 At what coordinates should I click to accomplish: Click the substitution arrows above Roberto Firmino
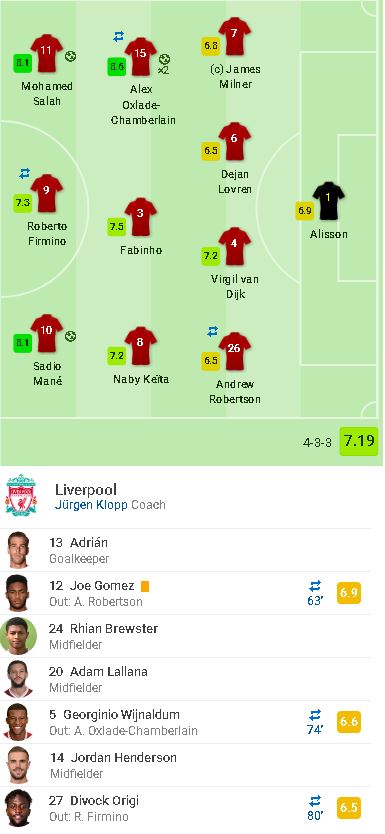pos(24,173)
